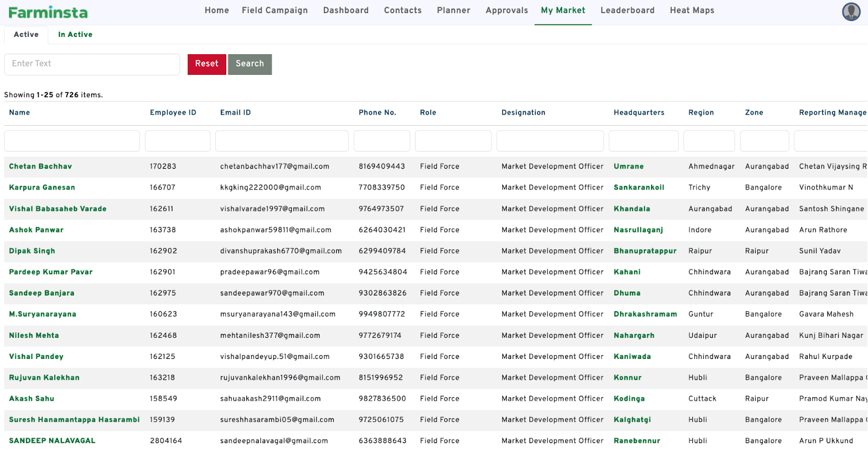Click the Email ID filter input
Screen dimensions: 868x450
(x=282, y=141)
